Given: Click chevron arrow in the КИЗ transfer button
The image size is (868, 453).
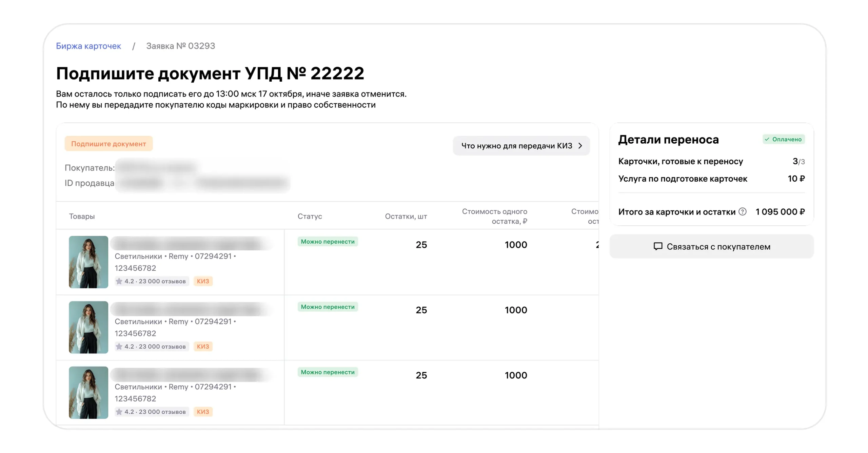Looking at the screenshot, I should [580, 146].
